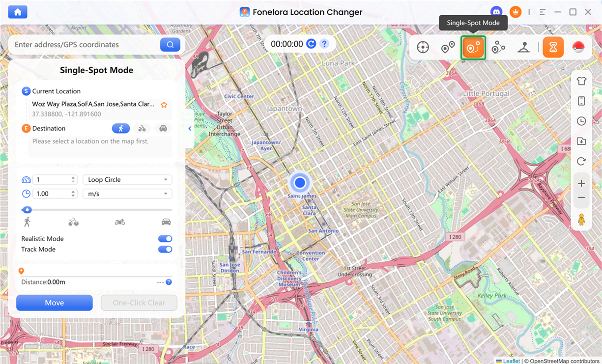
Task: Favorite the current location star
Action: [x=164, y=105]
